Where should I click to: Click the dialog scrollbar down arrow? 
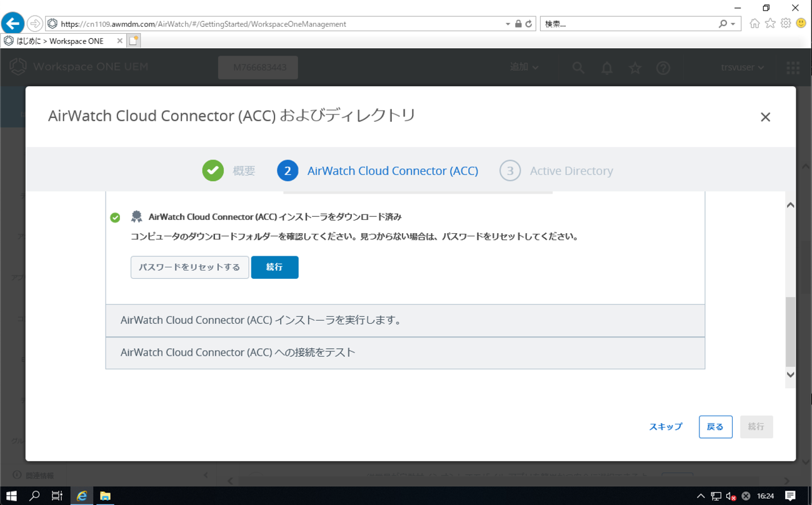(x=791, y=374)
